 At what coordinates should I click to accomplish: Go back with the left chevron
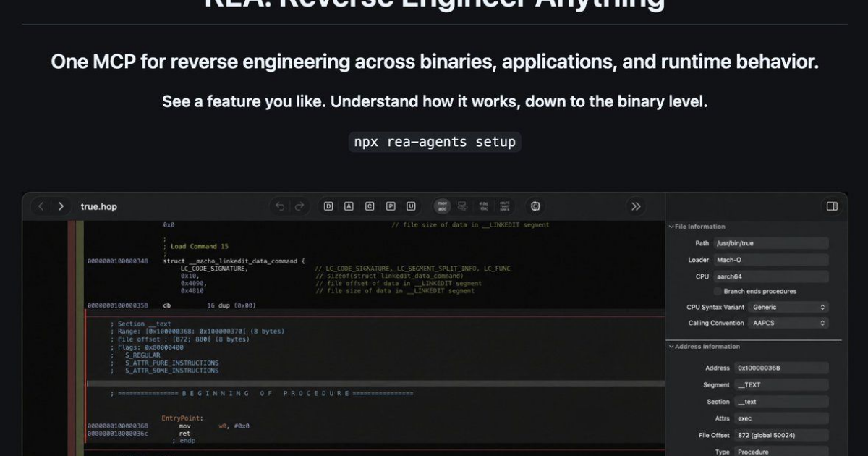(x=41, y=206)
